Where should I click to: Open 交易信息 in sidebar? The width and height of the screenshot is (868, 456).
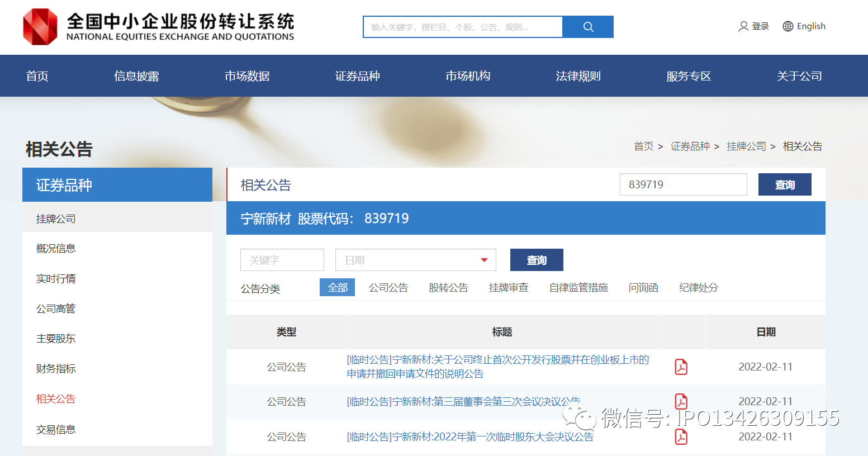[56, 429]
